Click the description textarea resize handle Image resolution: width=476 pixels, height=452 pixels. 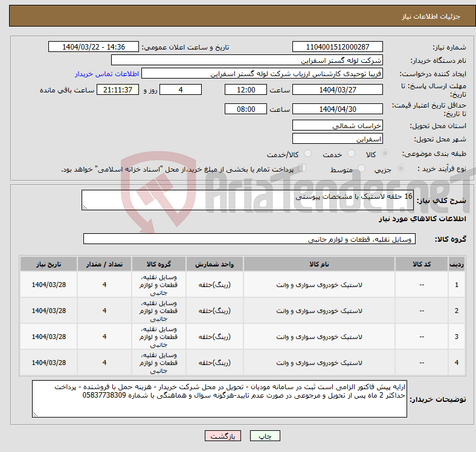(85, 207)
